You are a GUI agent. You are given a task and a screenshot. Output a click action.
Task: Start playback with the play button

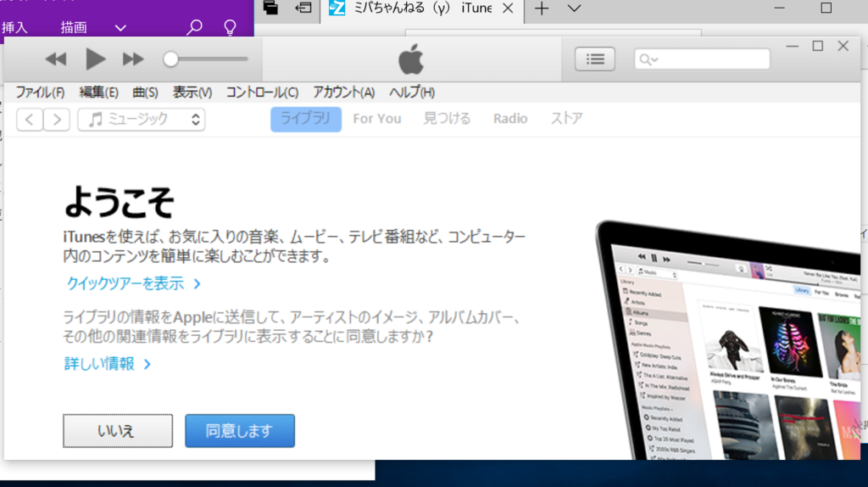point(95,59)
